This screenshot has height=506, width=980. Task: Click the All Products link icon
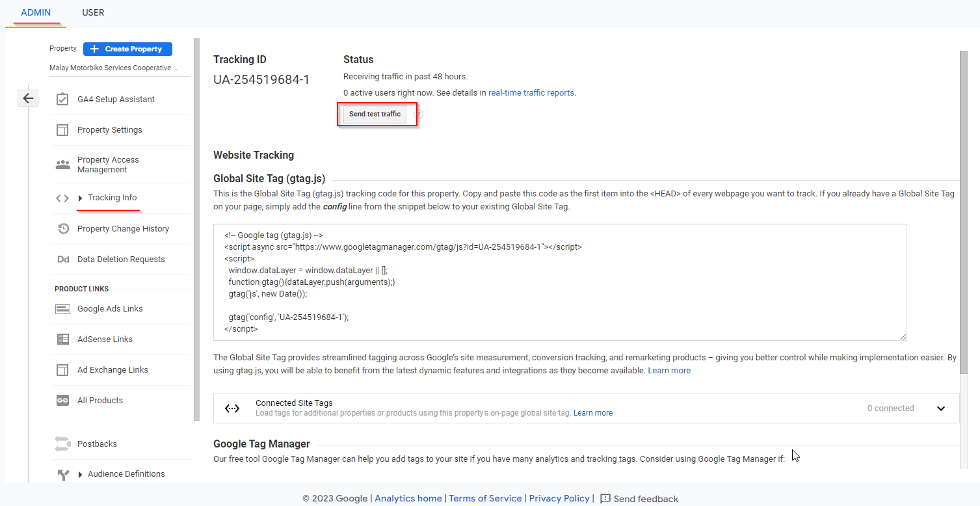tap(62, 401)
